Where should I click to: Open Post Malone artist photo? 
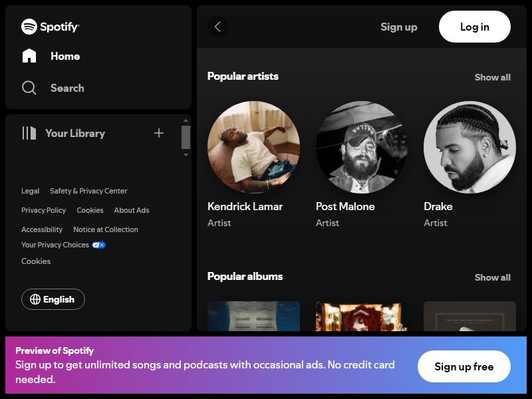point(362,147)
